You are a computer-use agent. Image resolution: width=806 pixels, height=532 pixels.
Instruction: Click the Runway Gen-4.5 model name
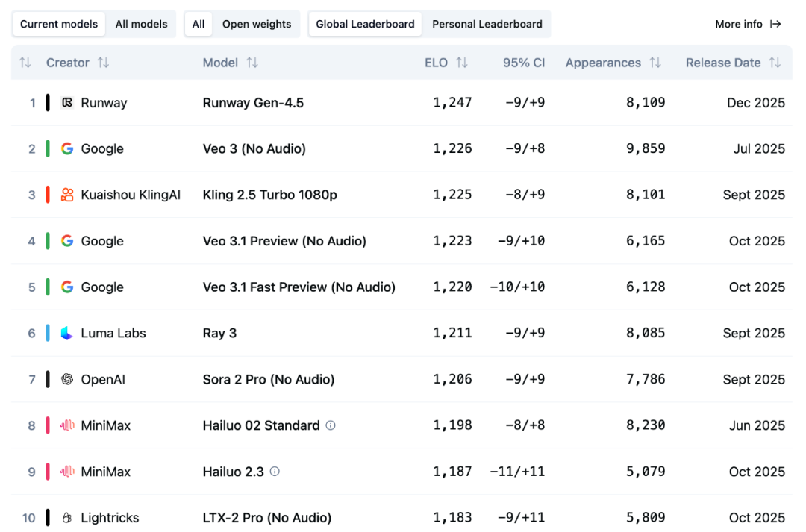253,103
